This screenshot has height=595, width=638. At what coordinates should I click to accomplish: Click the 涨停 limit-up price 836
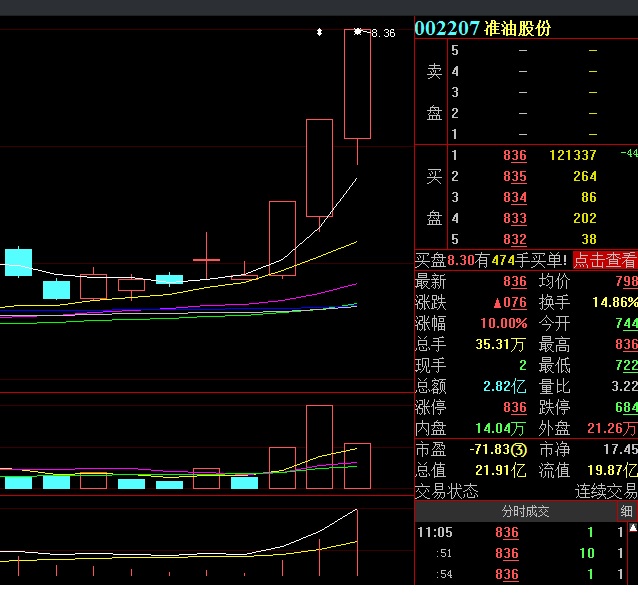[x=515, y=408]
